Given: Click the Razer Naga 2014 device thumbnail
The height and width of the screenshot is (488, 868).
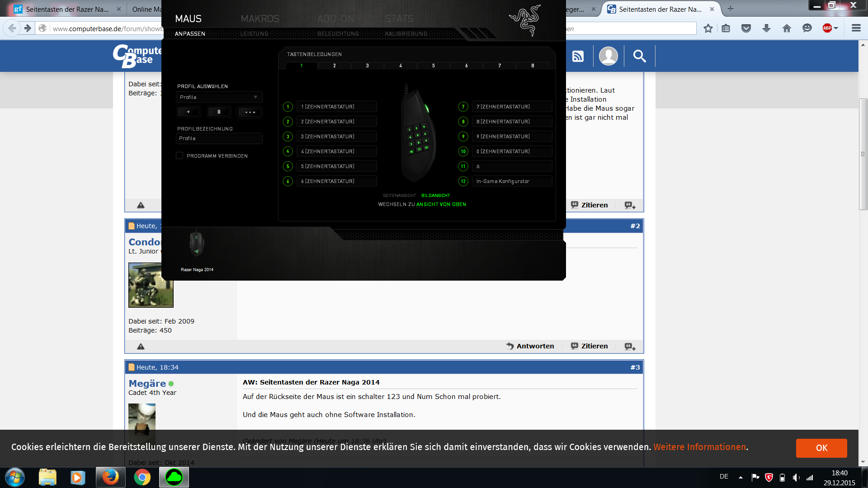Looking at the screenshot, I should [197, 244].
